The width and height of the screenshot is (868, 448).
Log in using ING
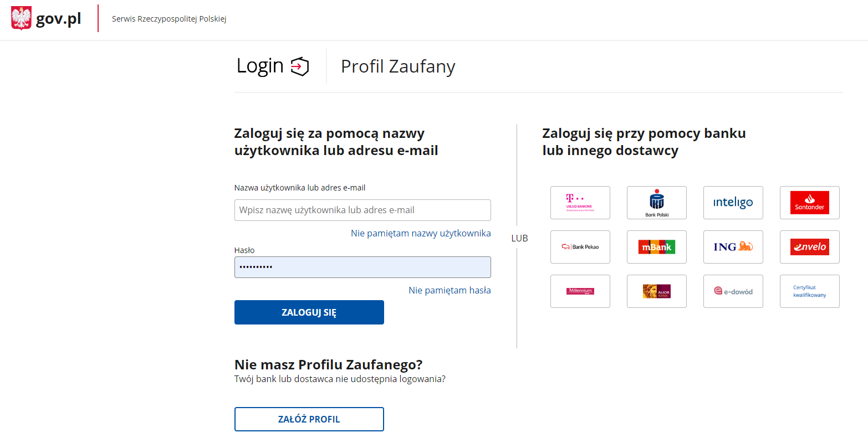pyautogui.click(x=733, y=247)
